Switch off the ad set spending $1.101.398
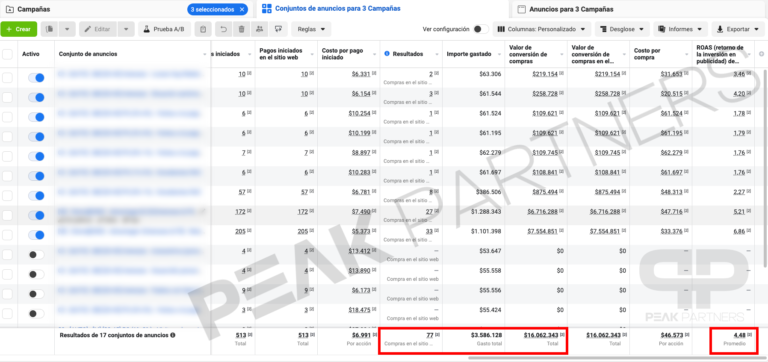 [x=36, y=235]
